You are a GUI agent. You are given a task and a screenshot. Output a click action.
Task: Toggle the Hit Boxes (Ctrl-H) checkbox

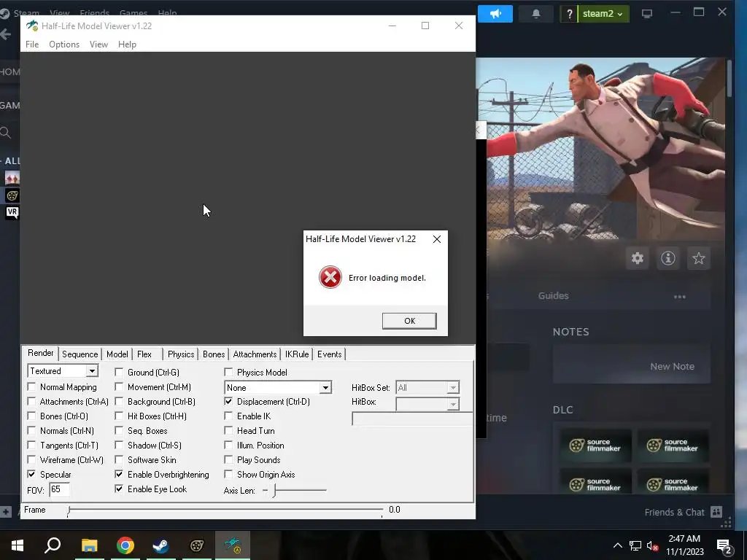pos(119,416)
